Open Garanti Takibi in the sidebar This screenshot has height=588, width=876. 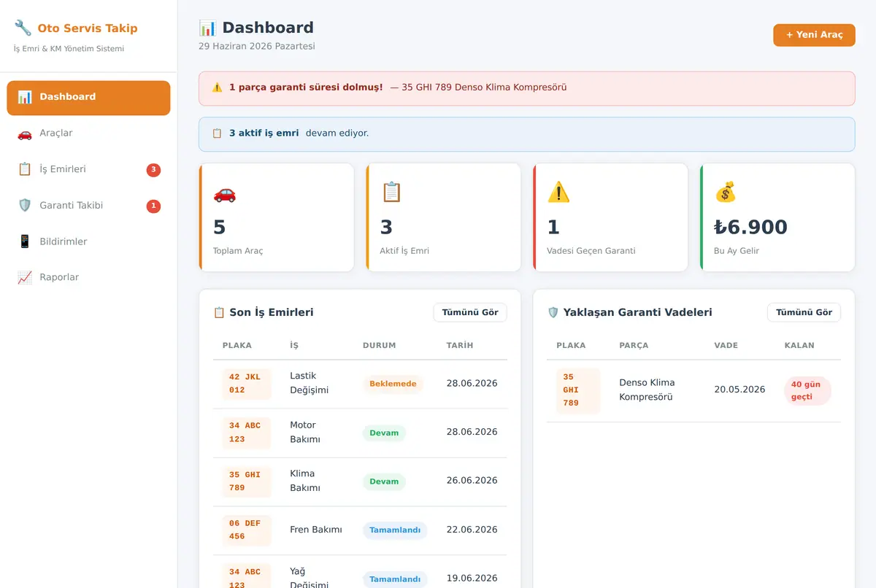(88, 206)
